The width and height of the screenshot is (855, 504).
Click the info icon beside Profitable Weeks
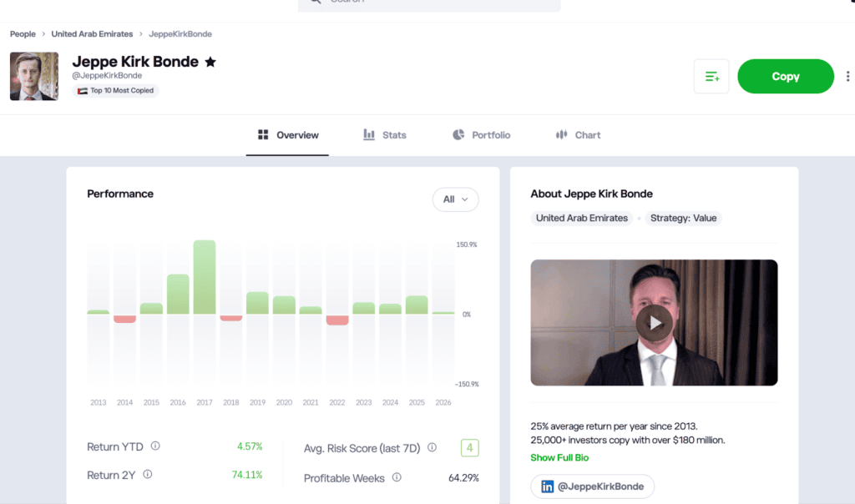(397, 478)
